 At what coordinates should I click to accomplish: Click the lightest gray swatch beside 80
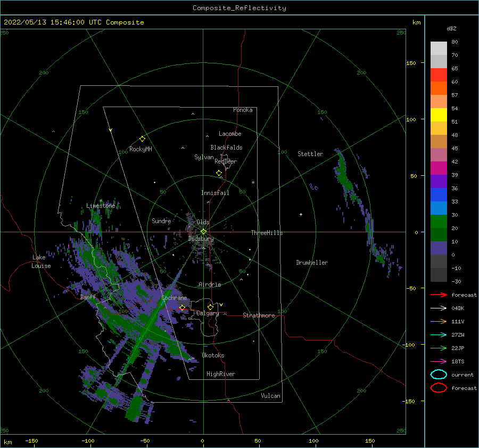pos(439,48)
